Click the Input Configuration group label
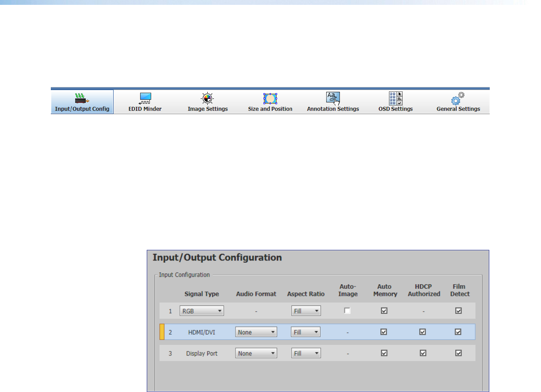This screenshot has width=541, height=392. 184,275
